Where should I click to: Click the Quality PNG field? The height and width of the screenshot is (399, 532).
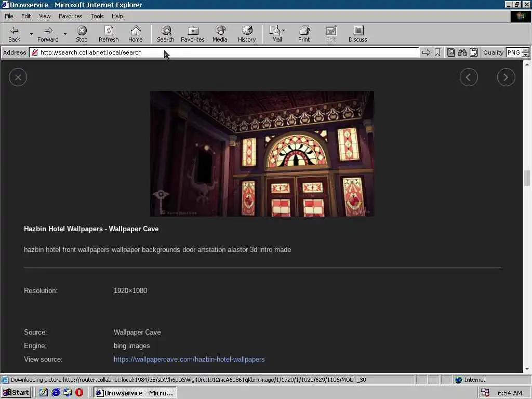(514, 52)
